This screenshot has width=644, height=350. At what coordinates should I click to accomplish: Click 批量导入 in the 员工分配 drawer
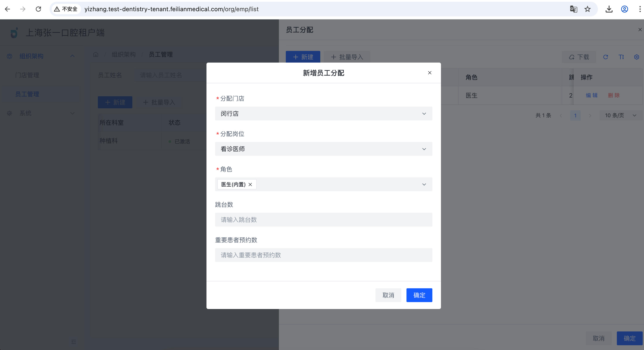(x=347, y=57)
